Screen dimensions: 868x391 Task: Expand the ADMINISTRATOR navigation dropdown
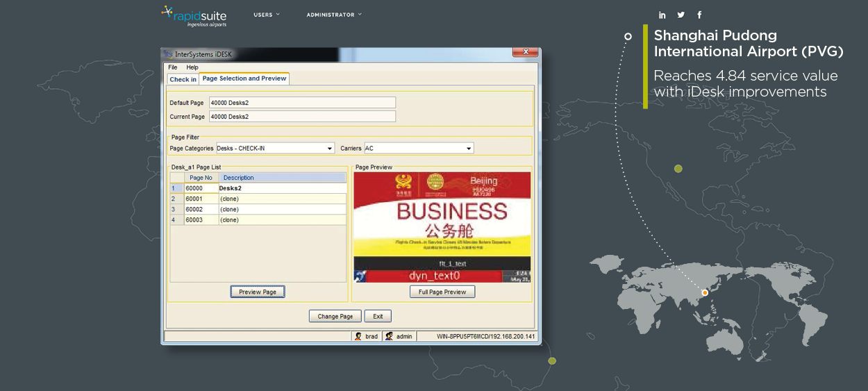click(x=334, y=15)
